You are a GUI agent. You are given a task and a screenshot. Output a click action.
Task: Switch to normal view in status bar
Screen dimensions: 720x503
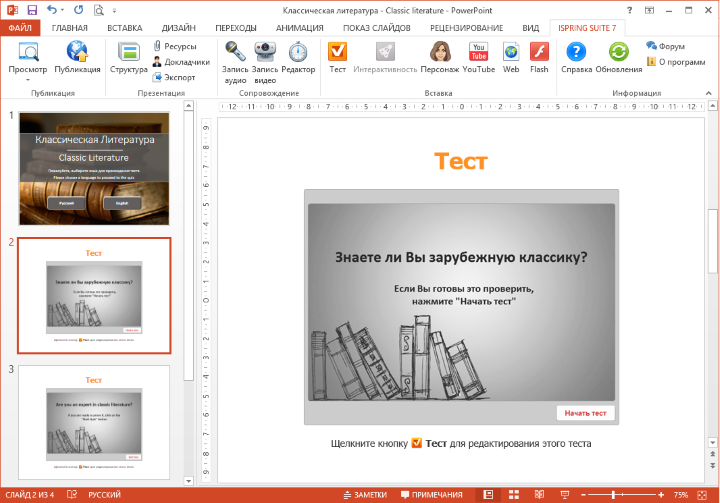(x=488, y=495)
